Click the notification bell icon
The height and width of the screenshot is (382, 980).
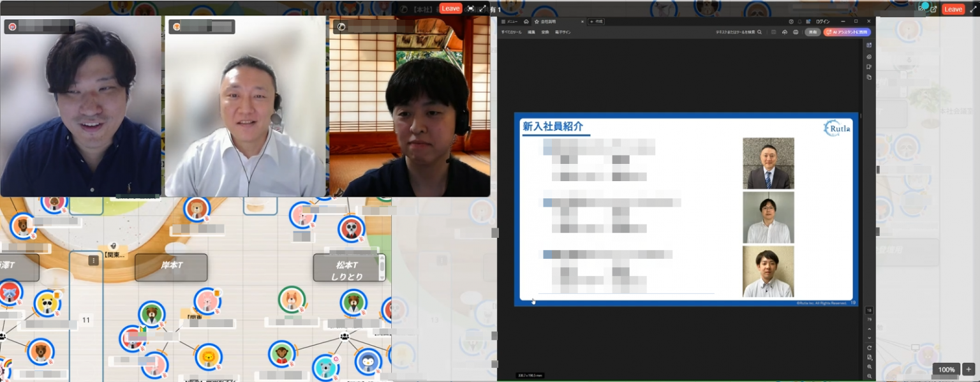click(x=800, y=22)
